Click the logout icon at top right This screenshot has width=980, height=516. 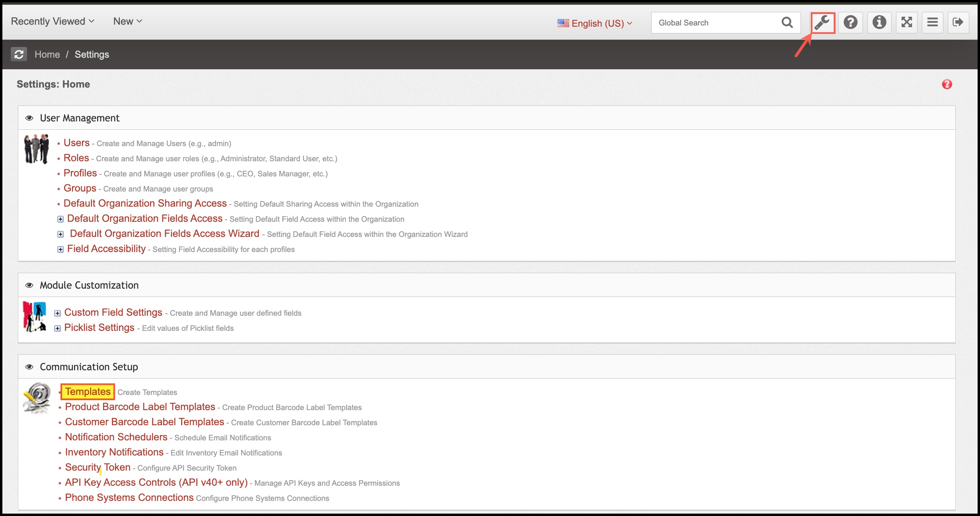pyautogui.click(x=958, y=23)
